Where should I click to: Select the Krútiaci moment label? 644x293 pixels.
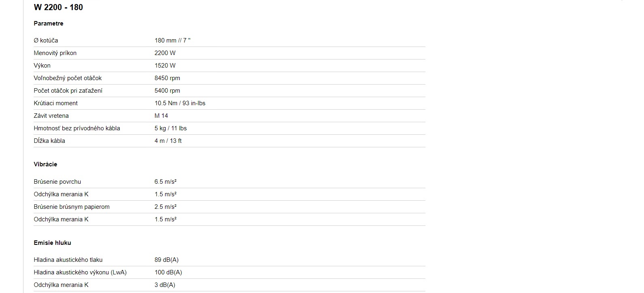click(55, 103)
